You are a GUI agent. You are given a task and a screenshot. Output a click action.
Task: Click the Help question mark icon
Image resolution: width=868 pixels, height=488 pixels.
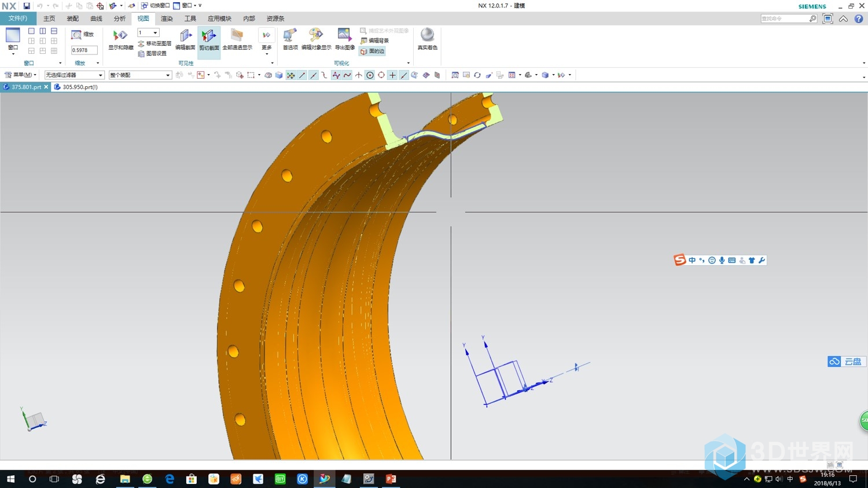(x=859, y=19)
